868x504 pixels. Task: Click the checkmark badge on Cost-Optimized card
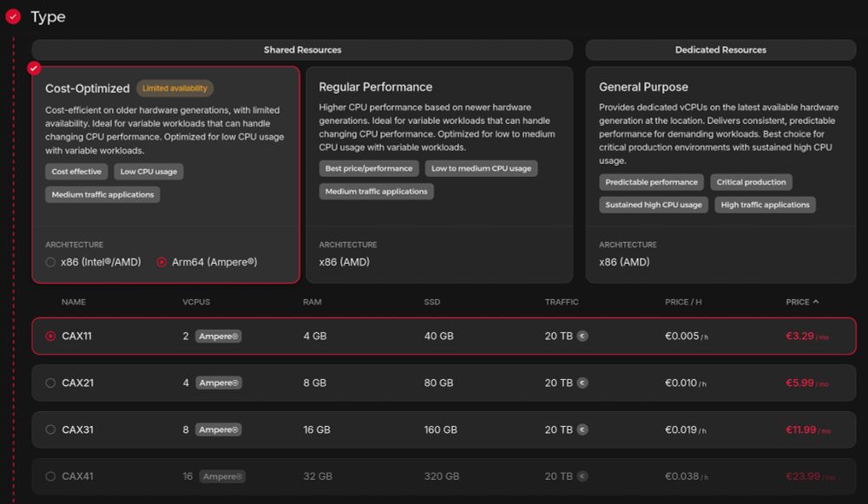[x=34, y=68]
